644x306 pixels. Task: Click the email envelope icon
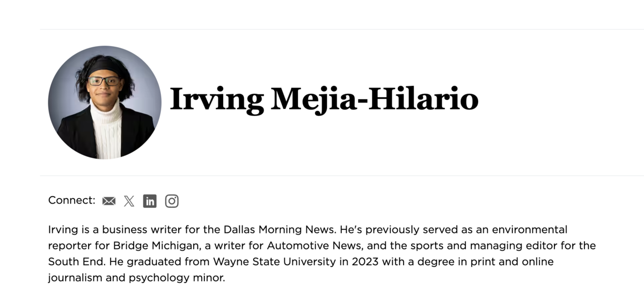coord(109,201)
